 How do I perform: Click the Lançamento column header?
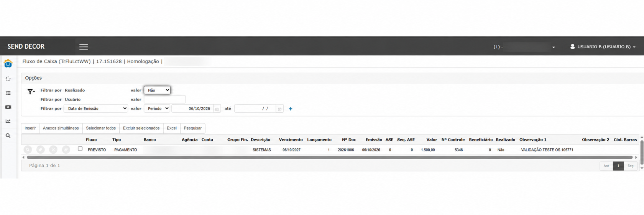[319, 140]
